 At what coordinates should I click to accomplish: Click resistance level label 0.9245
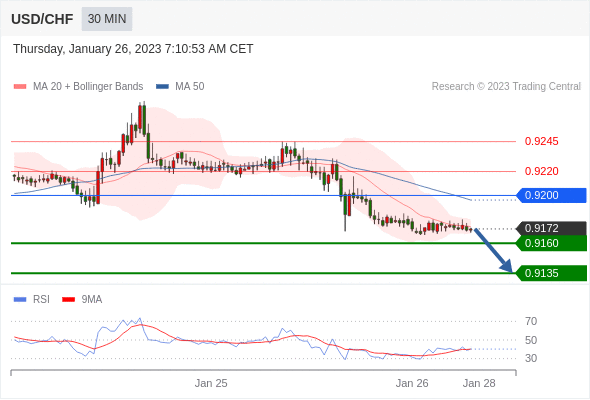[x=541, y=141]
